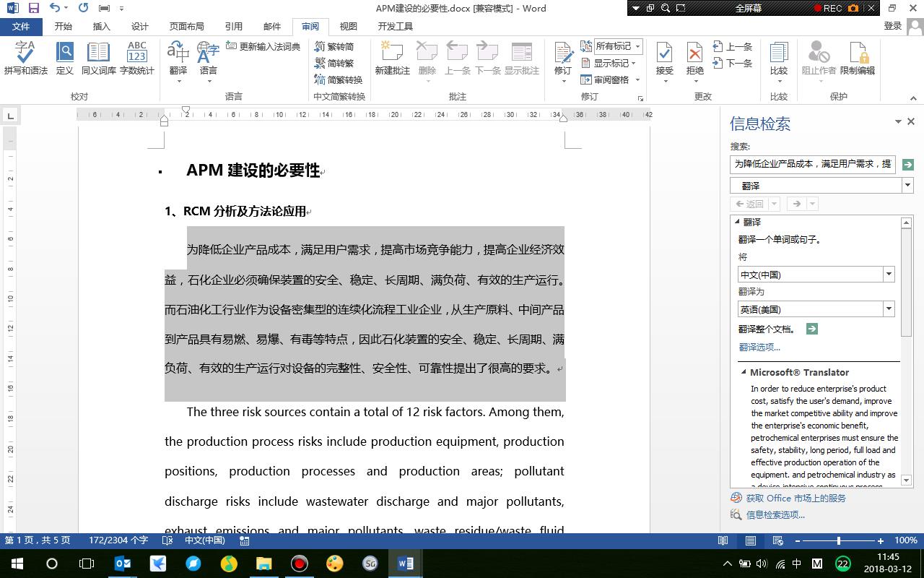Open target language dropdown 英语(美国)
Image resolution: width=924 pixels, height=578 pixels.
pyautogui.click(x=889, y=309)
